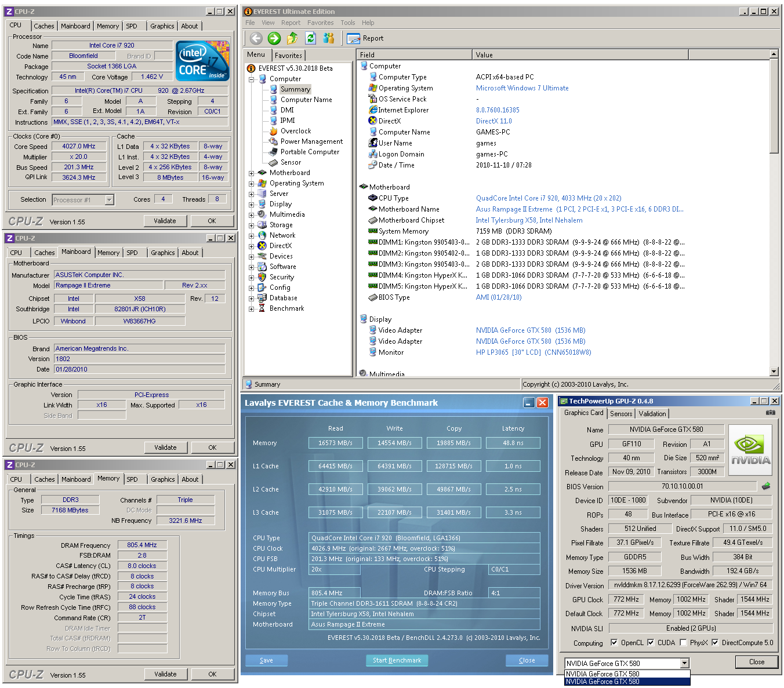
Task: Click the Close button in GPU-Z
Action: click(757, 662)
